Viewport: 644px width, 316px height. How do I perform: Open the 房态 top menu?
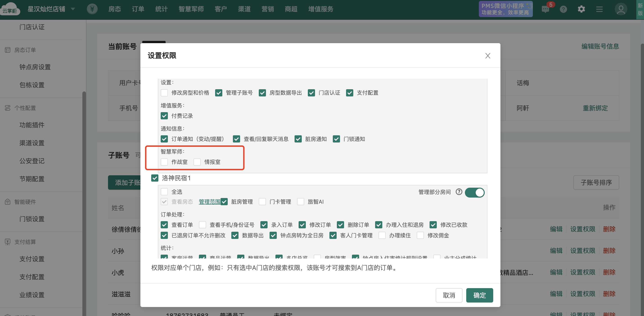(115, 9)
